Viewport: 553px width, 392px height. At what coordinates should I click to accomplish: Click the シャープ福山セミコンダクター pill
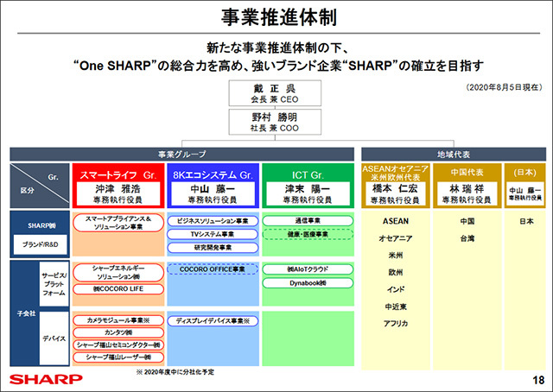pos(118,345)
